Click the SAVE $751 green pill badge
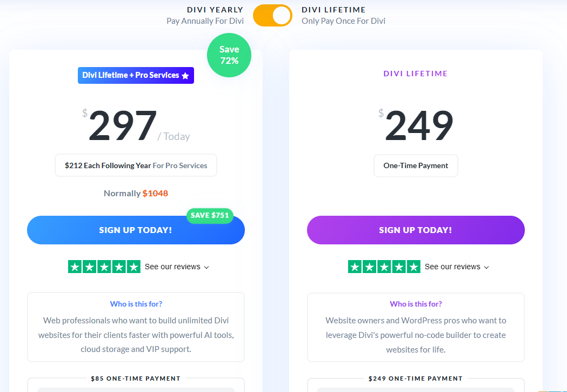Viewport: 567px width, 392px height. [210, 215]
